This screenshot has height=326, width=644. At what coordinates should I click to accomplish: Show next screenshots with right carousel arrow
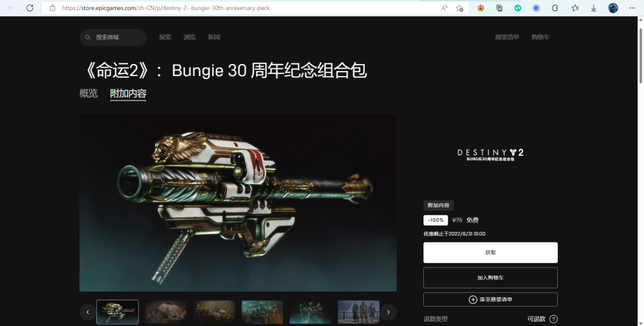click(388, 312)
